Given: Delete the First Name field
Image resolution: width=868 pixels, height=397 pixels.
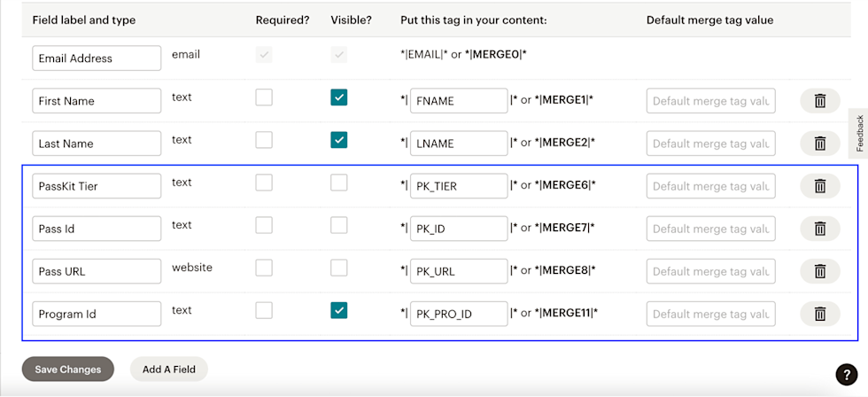Looking at the screenshot, I should pos(819,101).
